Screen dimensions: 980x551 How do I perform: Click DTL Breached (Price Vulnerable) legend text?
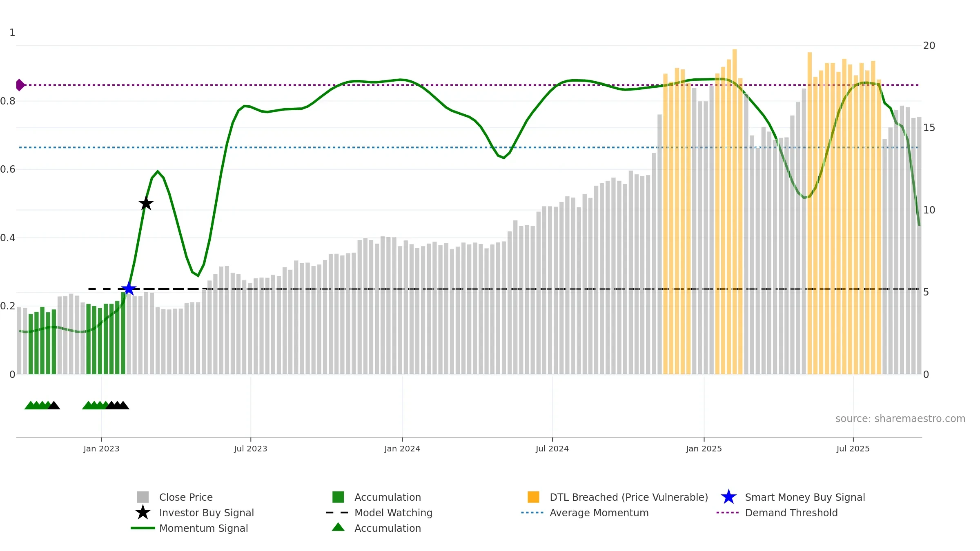pyautogui.click(x=628, y=497)
